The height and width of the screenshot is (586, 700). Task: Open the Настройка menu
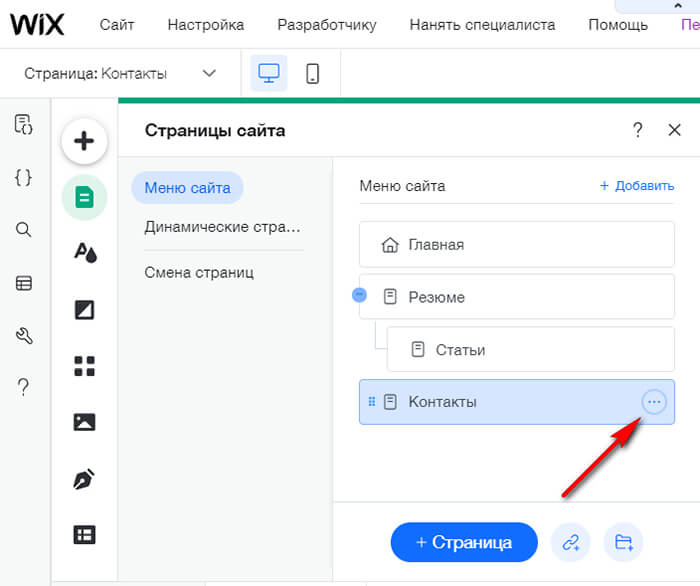click(205, 24)
